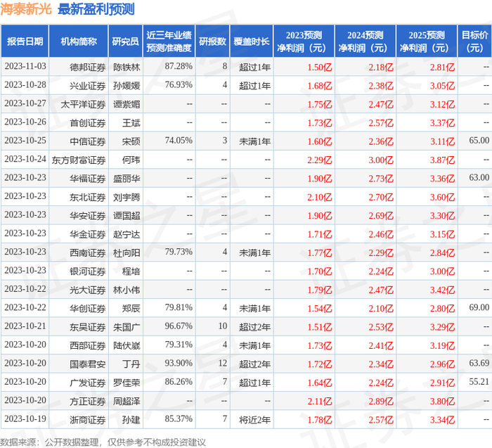Select the 机构简称 column header
This screenshot has width=492, height=448.
click(79, 41)
